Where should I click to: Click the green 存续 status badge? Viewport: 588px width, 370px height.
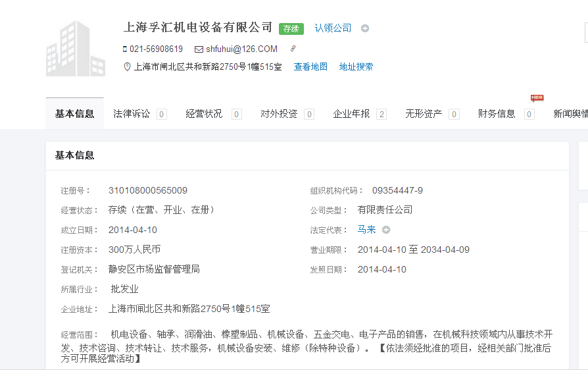(291, 28)
